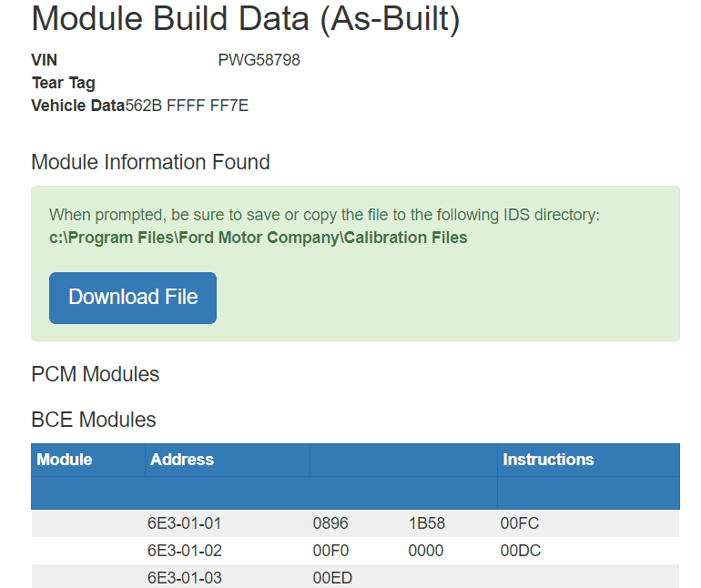Click the PCM Modules heading
Image resolution: width=701 pixels, height=588 pixels.
point(96,374)
